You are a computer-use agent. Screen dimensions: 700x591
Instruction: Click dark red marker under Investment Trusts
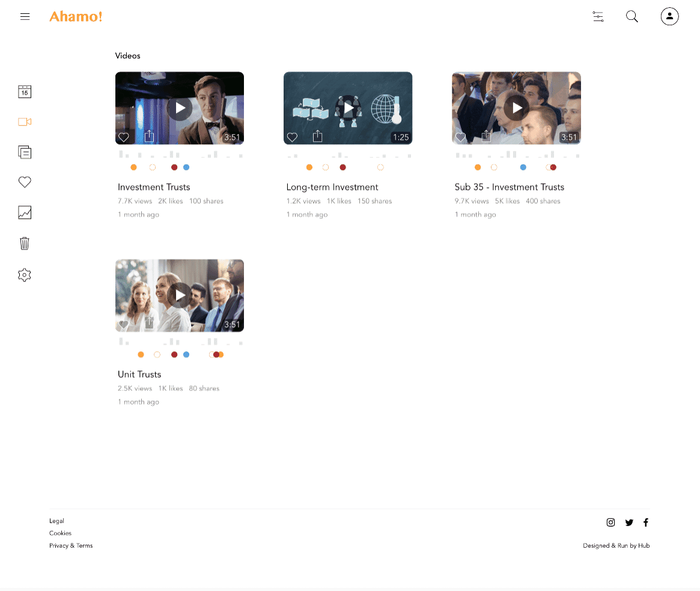(174, 167)
